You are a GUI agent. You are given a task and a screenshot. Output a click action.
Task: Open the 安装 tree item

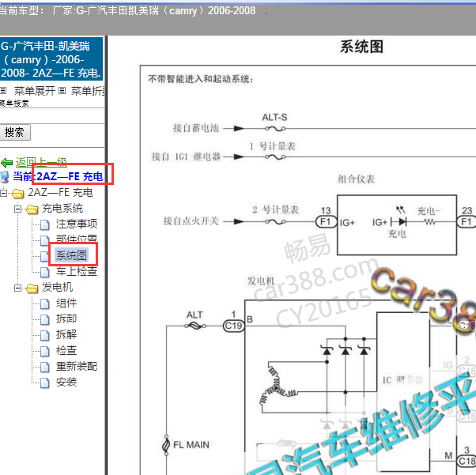pyautogui.click(x=66, y=382)
